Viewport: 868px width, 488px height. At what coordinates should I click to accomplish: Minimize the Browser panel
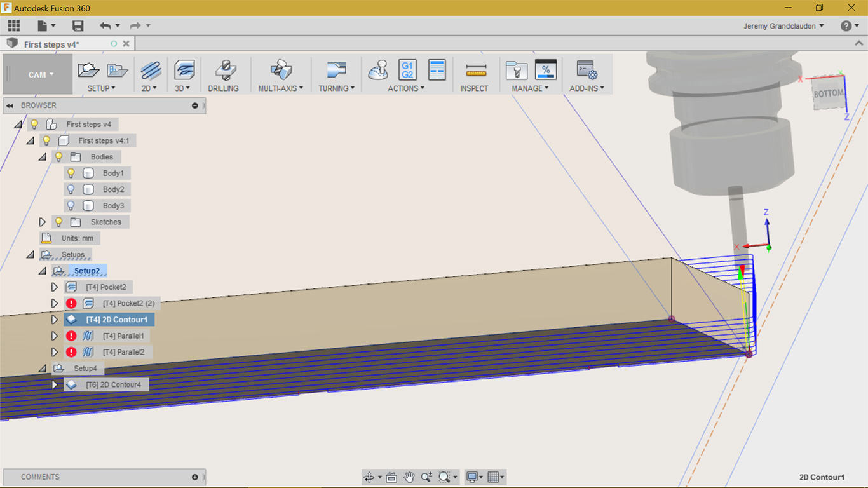195,105
